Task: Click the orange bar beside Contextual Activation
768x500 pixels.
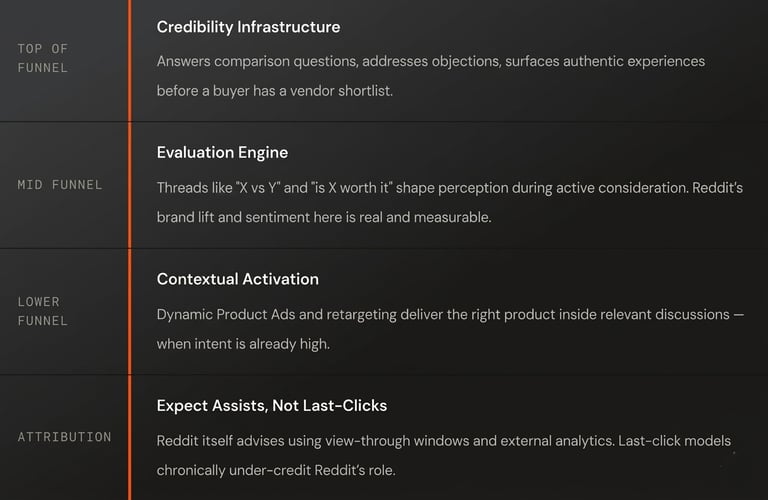Action: (x=130, y=311)
